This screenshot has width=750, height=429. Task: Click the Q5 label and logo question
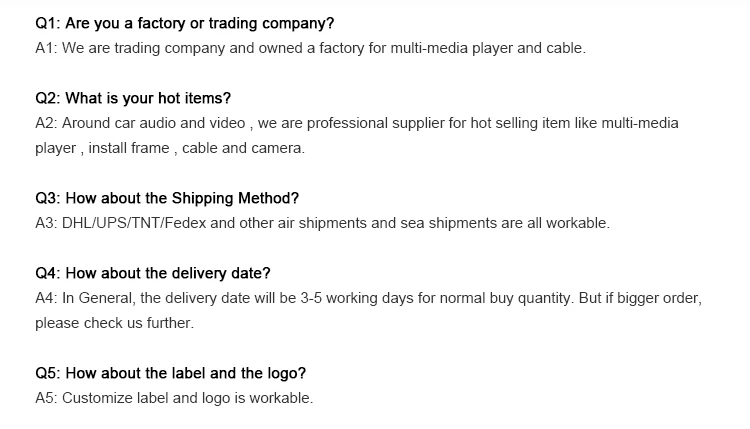tap(170, 373)
